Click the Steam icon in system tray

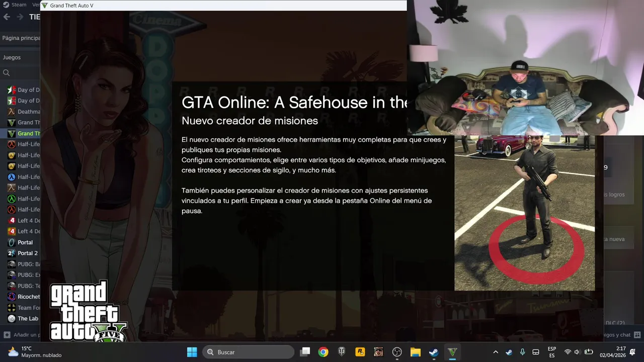click(x=509, y=352)
